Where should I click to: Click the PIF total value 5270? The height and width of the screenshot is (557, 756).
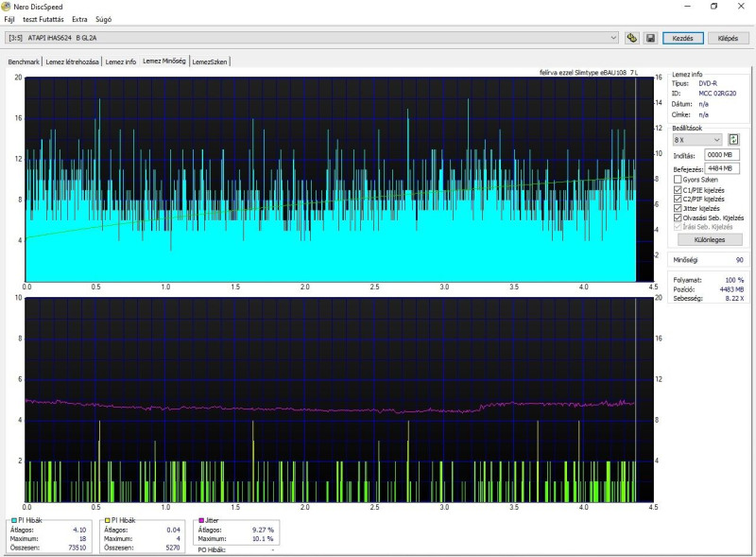(x=172, y=548)
